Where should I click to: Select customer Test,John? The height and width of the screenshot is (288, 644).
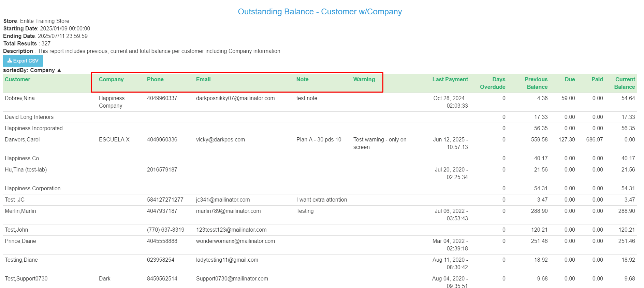[x=16, y=230]
